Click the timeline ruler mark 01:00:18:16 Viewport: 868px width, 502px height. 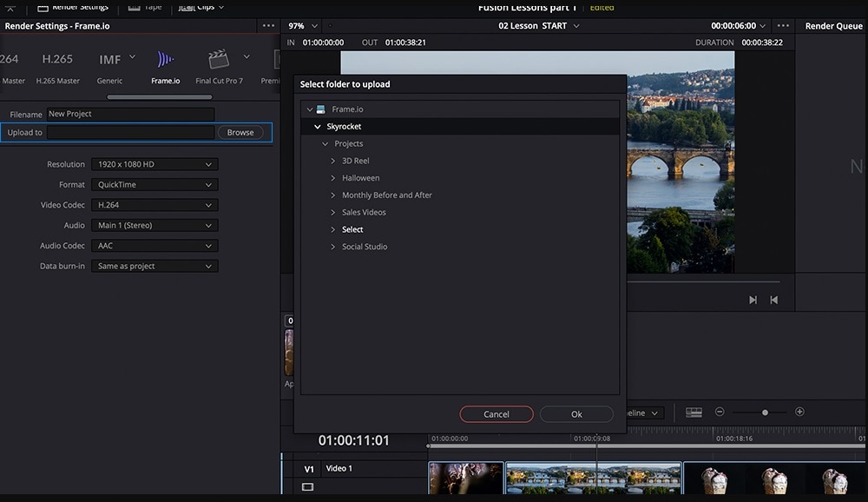pos(734,439)
